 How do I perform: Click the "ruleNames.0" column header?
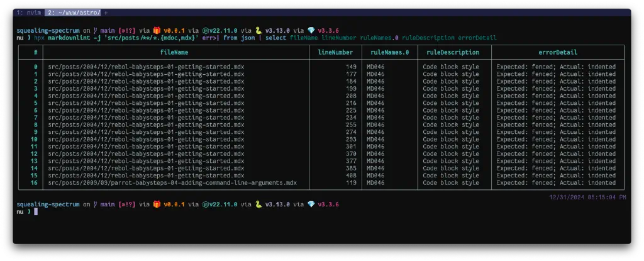390,52
